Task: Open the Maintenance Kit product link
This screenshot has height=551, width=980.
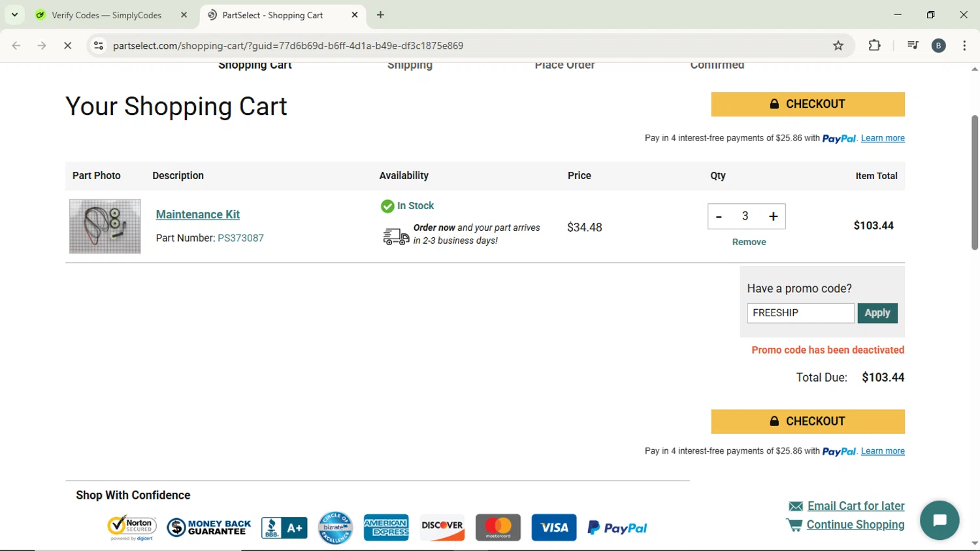Action: tap(198, 214)
